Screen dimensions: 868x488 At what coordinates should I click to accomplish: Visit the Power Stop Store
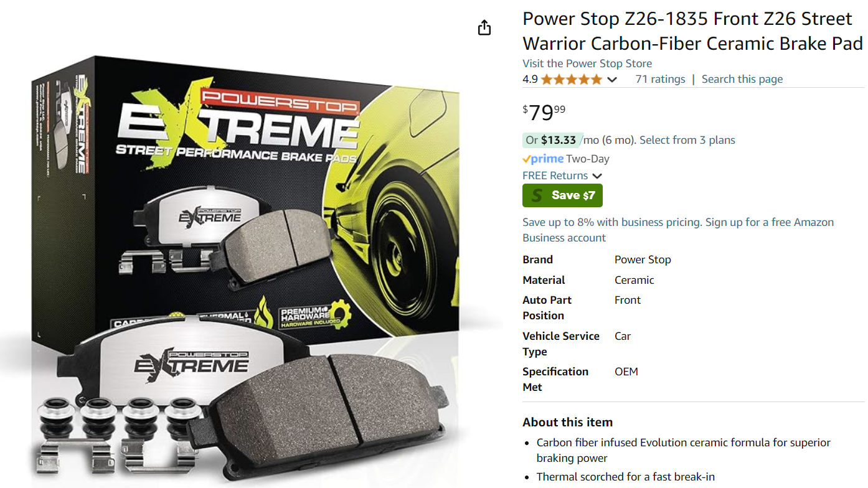tap(587, 63)
